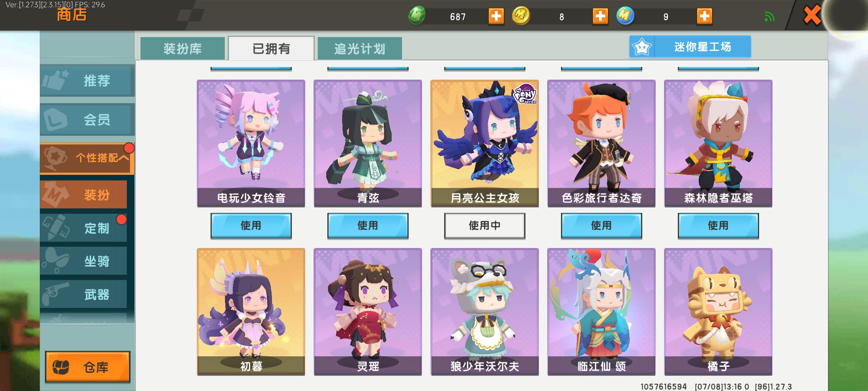Switch to the 追光计划 tab
This screenshot has height=391, width=868.
pos(360,49)
